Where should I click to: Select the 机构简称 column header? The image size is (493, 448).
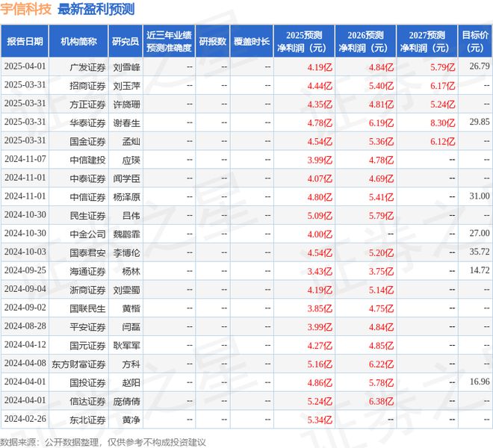coord(78,41)
